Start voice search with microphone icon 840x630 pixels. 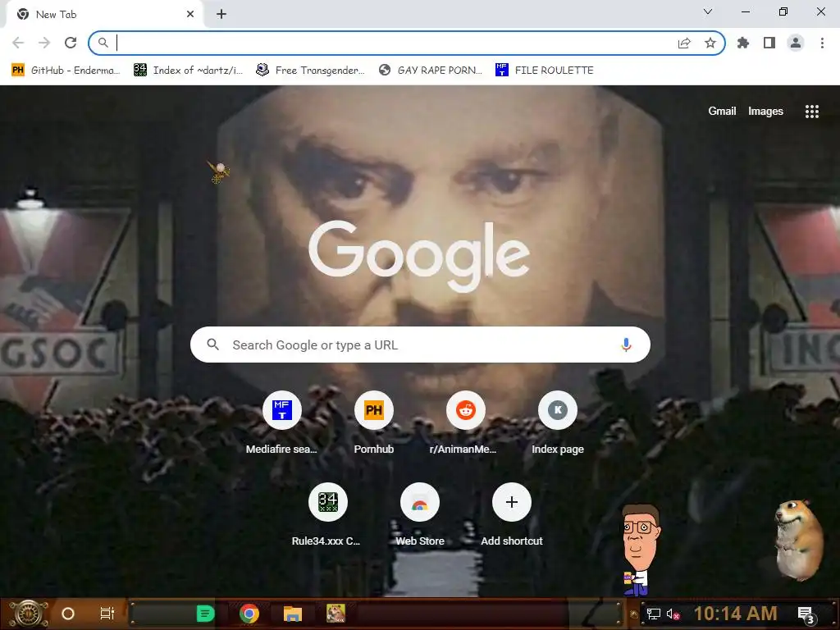click(626, 345)
